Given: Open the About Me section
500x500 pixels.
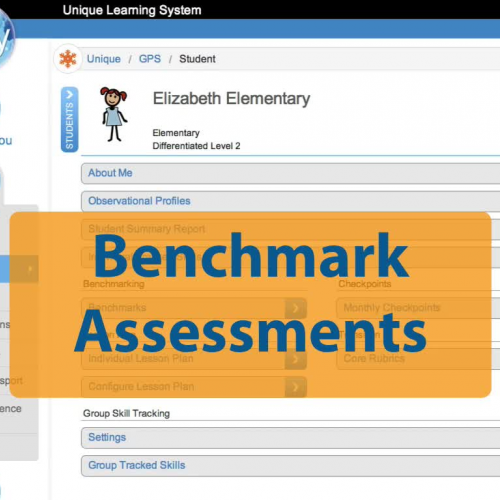Looking at the screenshot, I should 290,173.
